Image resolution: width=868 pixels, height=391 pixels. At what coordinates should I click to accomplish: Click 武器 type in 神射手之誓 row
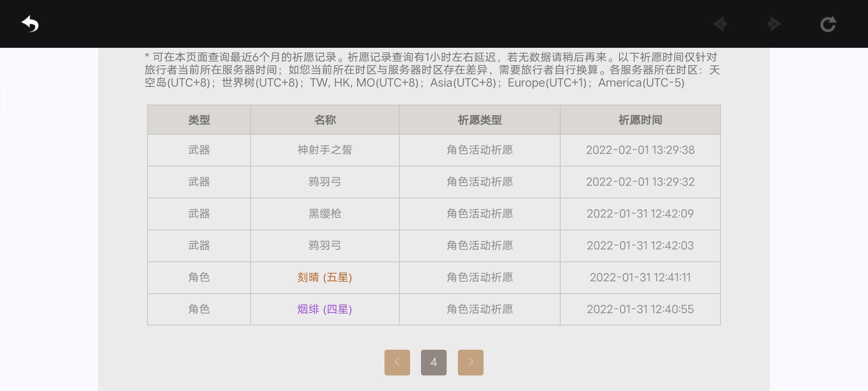pyautogui.click(x=199, y=150)
